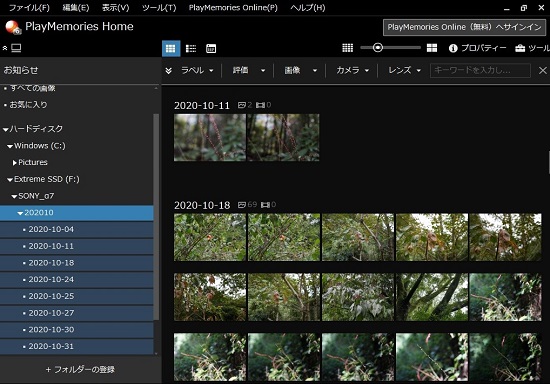Click フォルダーの登録 to add folder

tap(80, 369)
